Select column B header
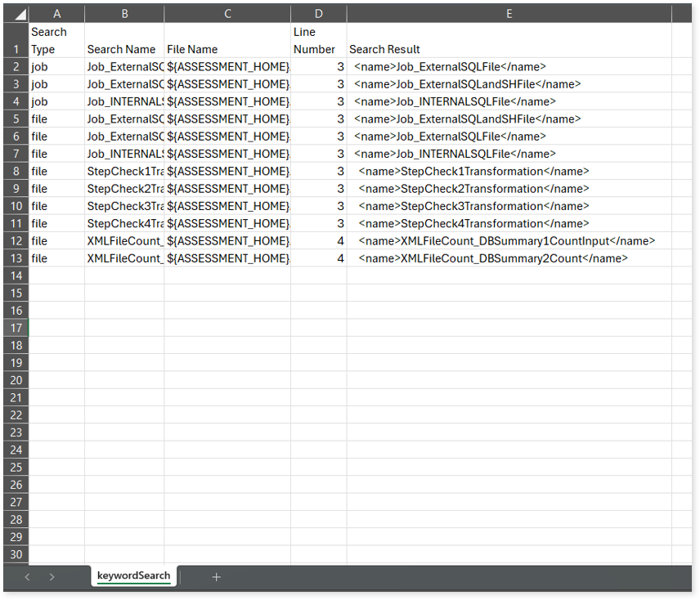700x600 pixels. (x=124, y=14)
